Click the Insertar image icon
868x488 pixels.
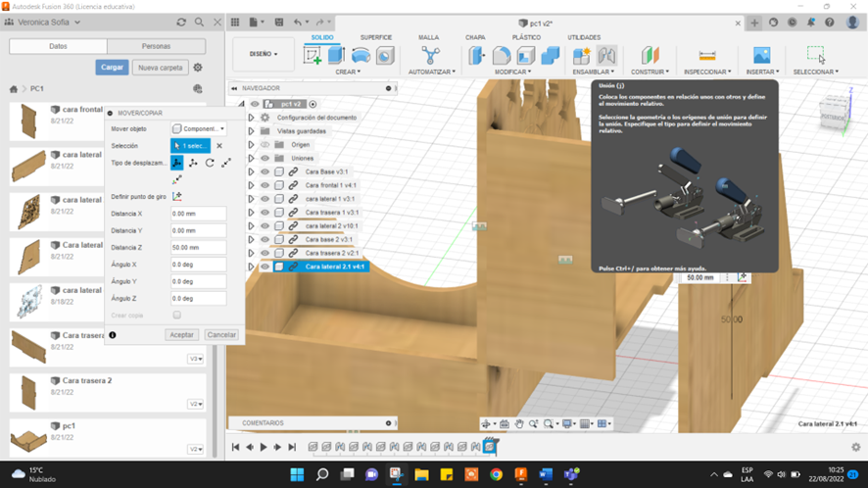[762, 56]
